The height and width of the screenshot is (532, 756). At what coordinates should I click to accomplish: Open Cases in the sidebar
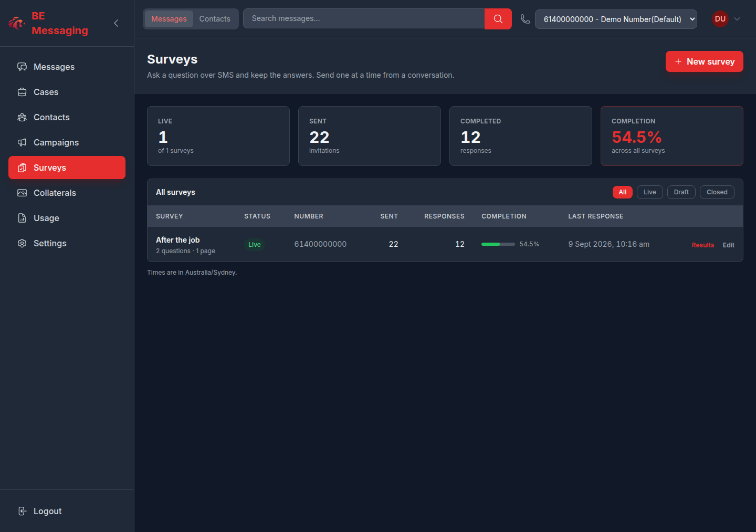[67, 92]
